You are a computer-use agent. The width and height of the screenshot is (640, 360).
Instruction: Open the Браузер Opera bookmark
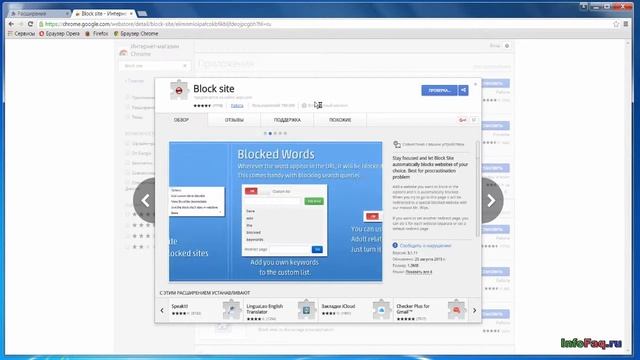coord(60,33)
